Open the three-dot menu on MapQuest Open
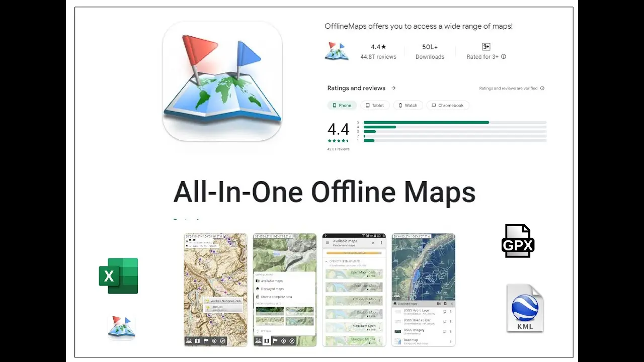The height and width of the screenshot is (362, 644). [379, 327]
